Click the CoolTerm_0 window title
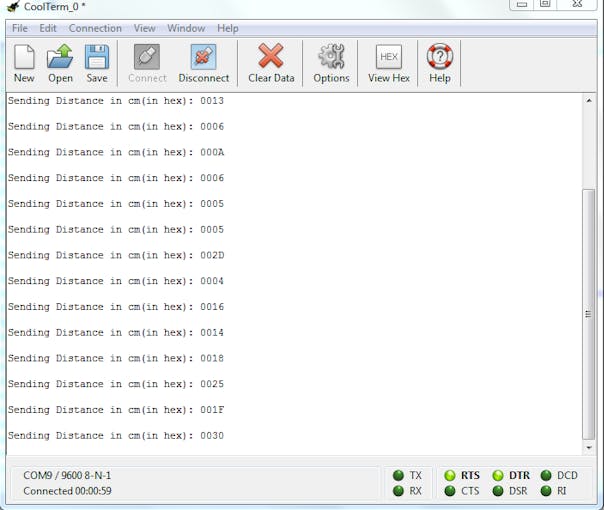 click(x=54, y=7)
